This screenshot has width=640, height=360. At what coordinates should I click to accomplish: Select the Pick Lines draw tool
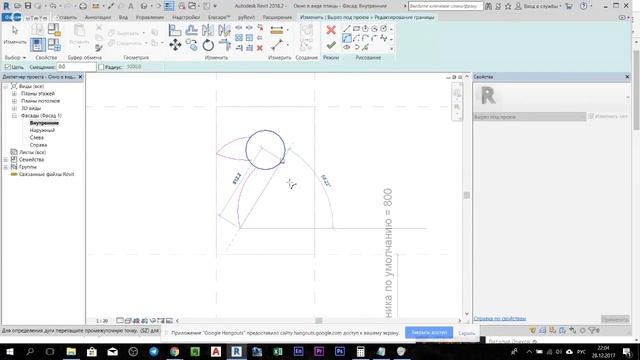click(365, 47)
